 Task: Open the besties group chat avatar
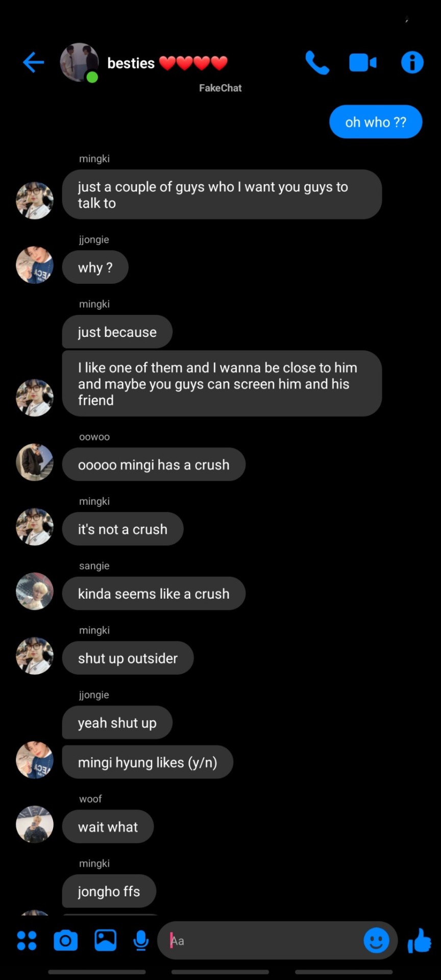click(79, 63)
